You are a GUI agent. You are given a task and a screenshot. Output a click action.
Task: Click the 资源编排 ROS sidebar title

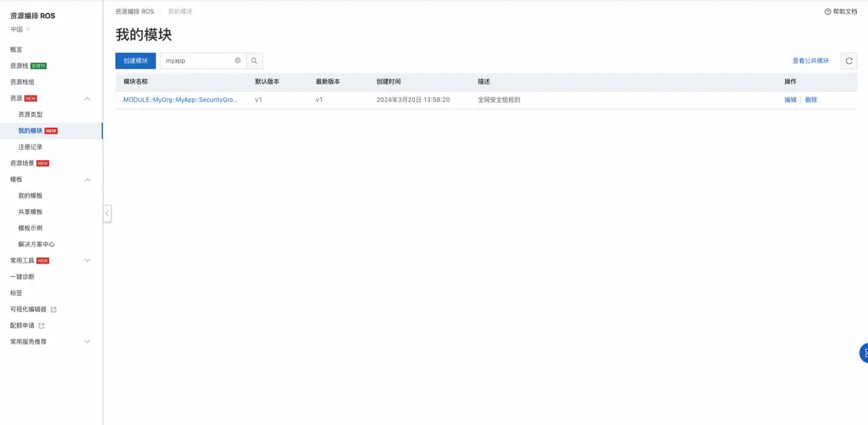32,16
